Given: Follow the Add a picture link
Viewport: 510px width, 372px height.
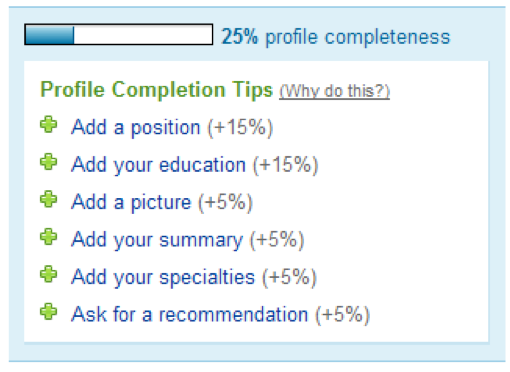Looking at the screenshot, I should coord(131,202).
